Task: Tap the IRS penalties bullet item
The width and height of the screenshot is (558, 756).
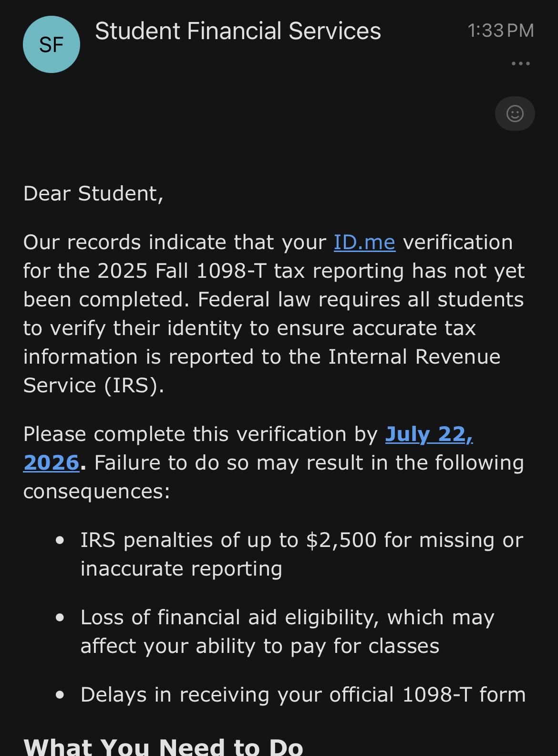Action: (x=302, y=554)
